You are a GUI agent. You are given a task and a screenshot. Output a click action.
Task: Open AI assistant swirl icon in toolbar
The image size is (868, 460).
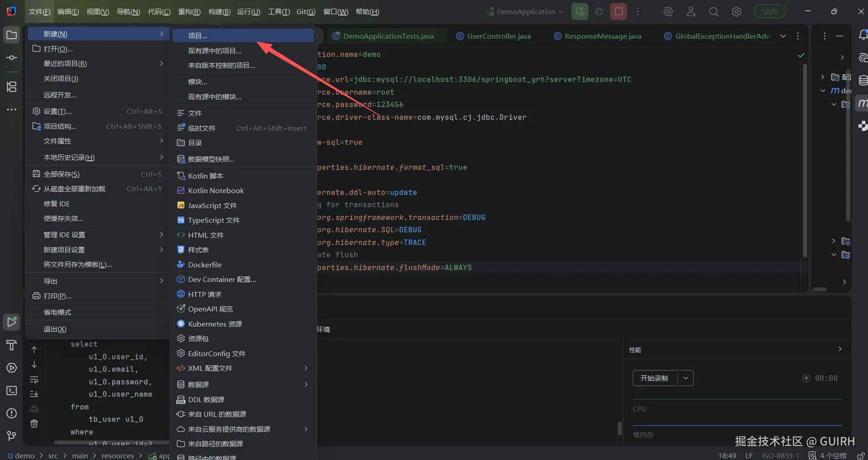(668, 12)
